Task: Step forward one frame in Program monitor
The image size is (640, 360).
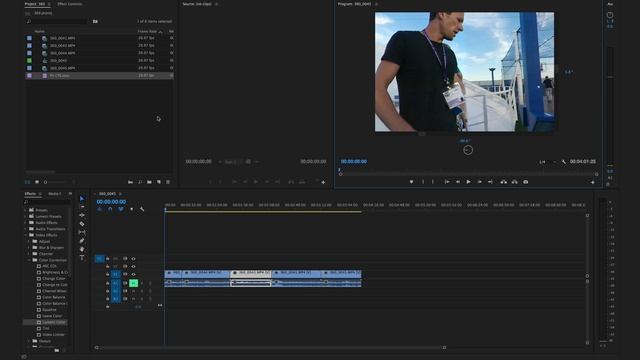Action: (480, 182)
